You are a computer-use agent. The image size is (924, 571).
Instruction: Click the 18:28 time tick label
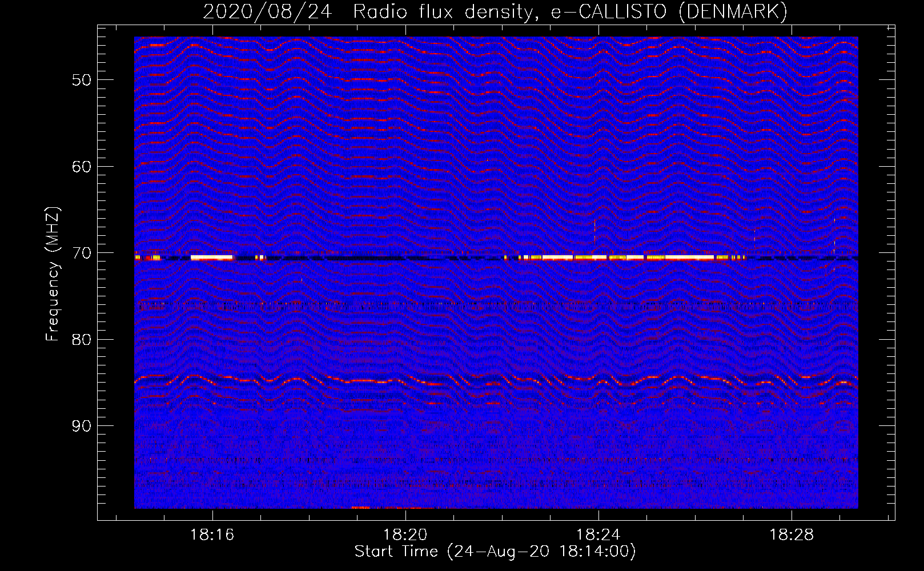pyautogui.click(x=792, y=535)
